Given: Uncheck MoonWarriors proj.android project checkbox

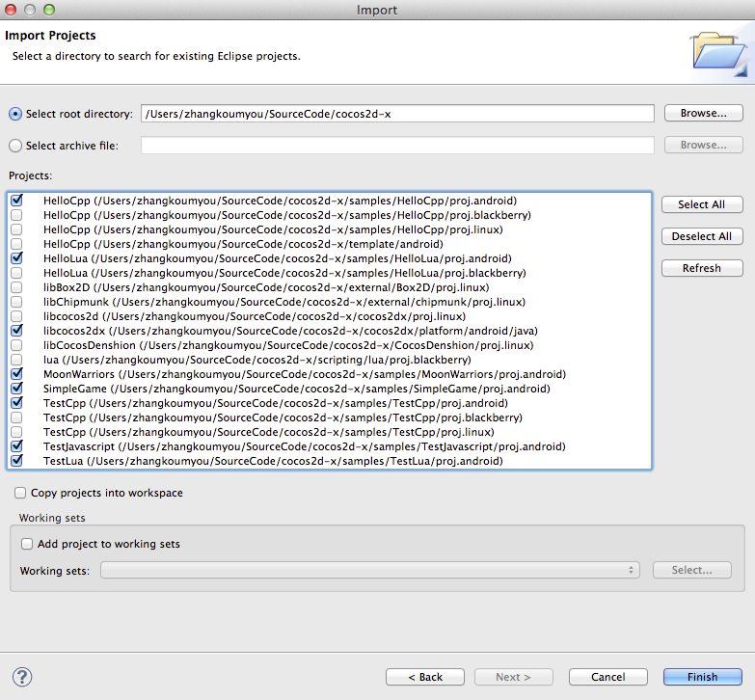Looking at the screenshot, I should click(x=16, y=373).
